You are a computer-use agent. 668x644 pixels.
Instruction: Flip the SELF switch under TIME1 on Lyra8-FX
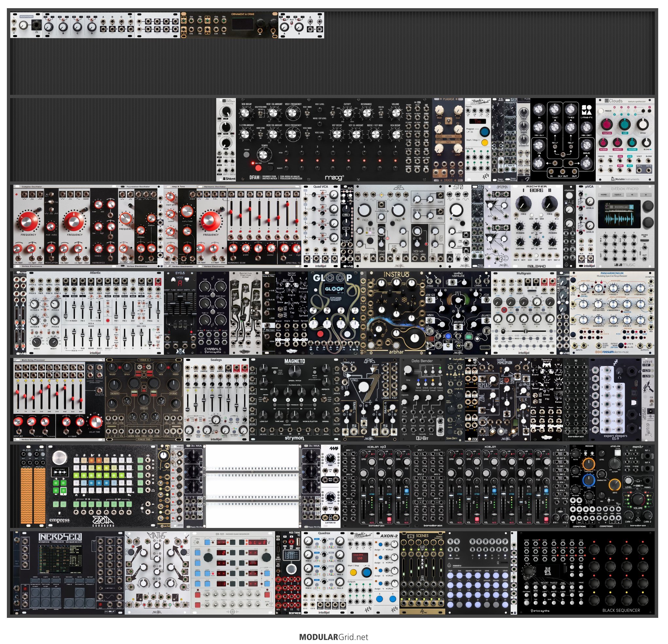click(x=555, y=147)
